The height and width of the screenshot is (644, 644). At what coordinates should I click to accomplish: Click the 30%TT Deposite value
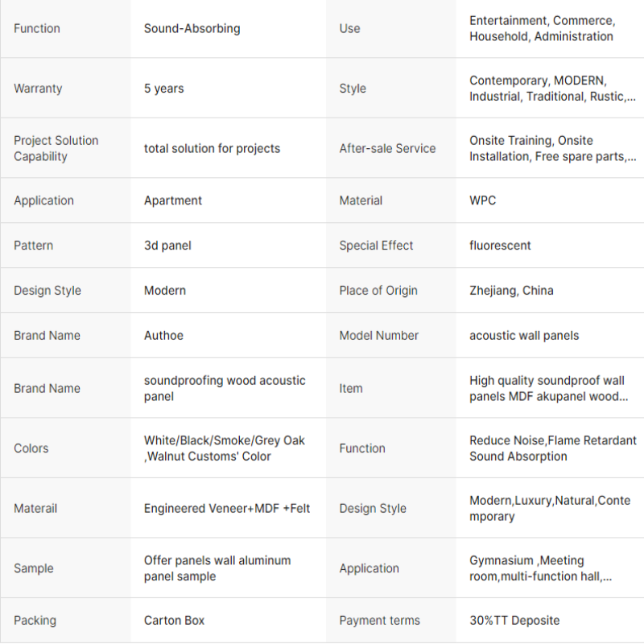tap(514, 621)
